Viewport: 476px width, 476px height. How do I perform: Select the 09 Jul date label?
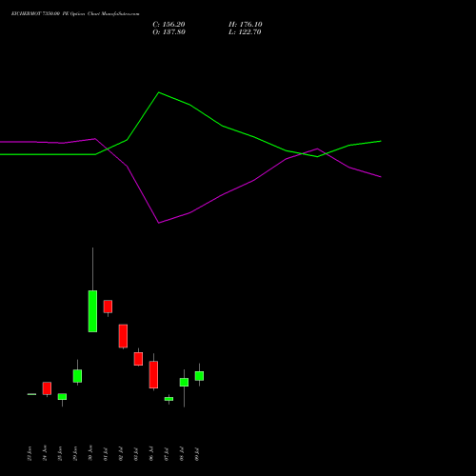[x=197, y=454]
